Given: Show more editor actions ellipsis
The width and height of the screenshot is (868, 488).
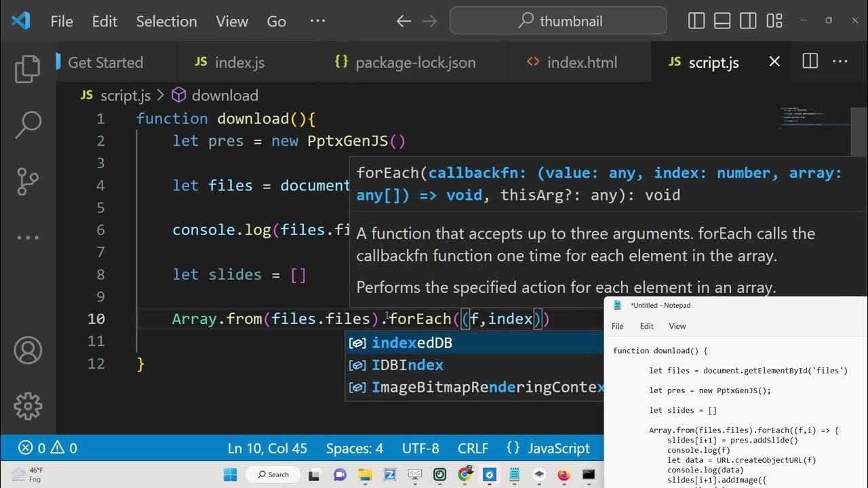Looking at the screenshot, I should (840, 62).
